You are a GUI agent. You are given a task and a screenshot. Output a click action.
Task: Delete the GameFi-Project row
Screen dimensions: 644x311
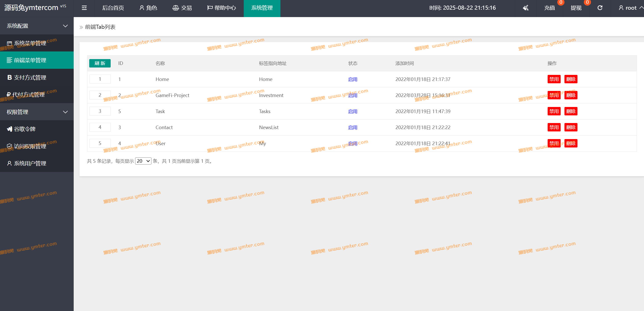[571, 95]
